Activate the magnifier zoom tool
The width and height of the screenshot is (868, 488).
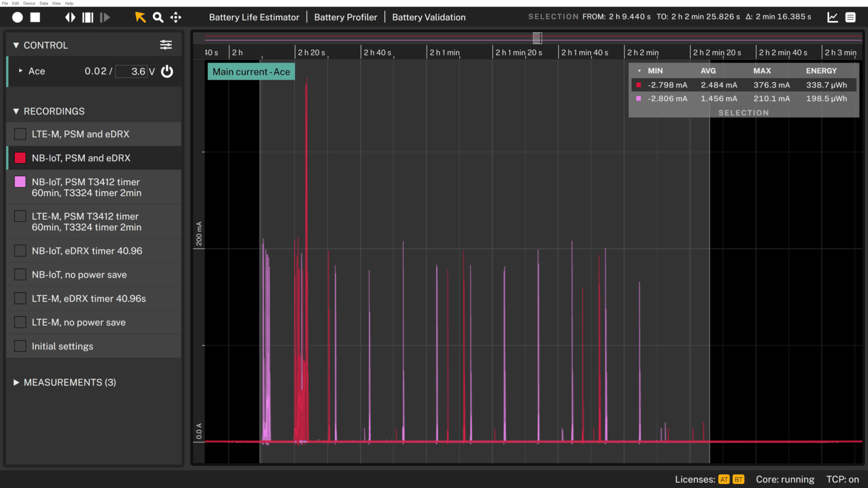click(x=158, y=18)
